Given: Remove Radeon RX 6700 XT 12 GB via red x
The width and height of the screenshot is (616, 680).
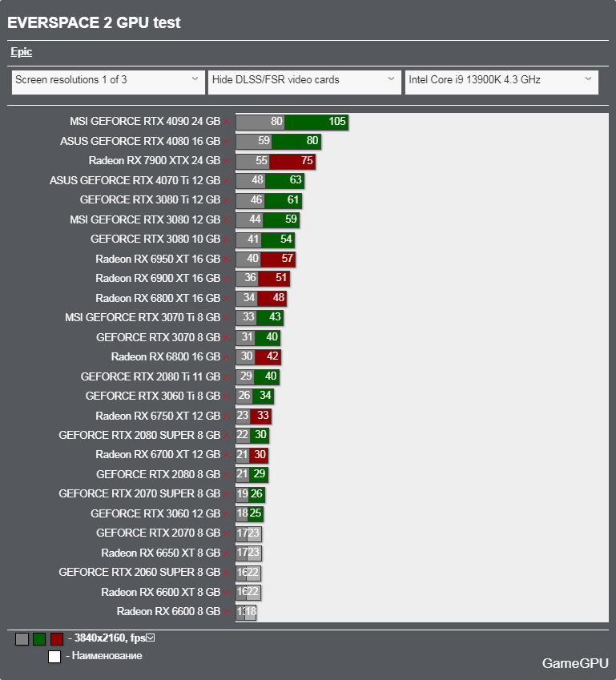Looking at the screenshot, I should pyautogui.click(x=226, y=456).
